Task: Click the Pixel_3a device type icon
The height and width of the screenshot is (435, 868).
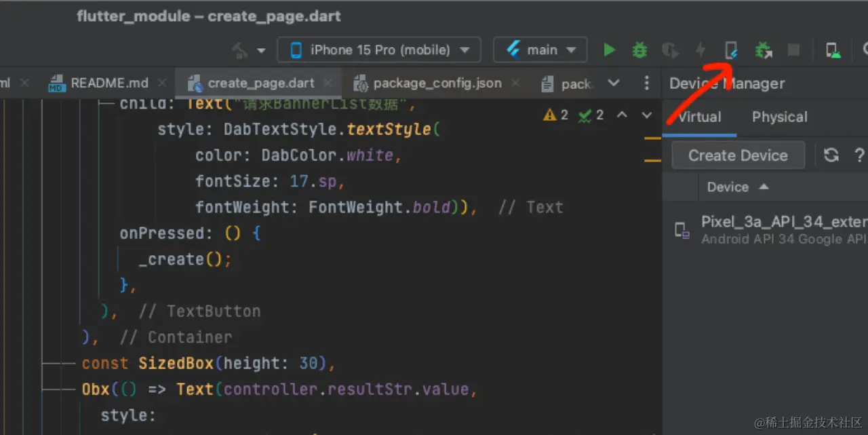Action: [x=682, y=230]
